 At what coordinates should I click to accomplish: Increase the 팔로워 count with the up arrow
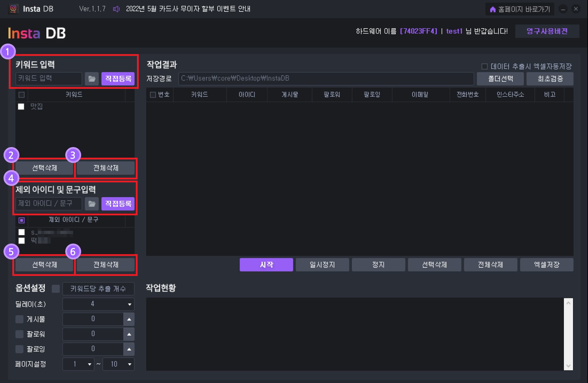coord(129,334)
